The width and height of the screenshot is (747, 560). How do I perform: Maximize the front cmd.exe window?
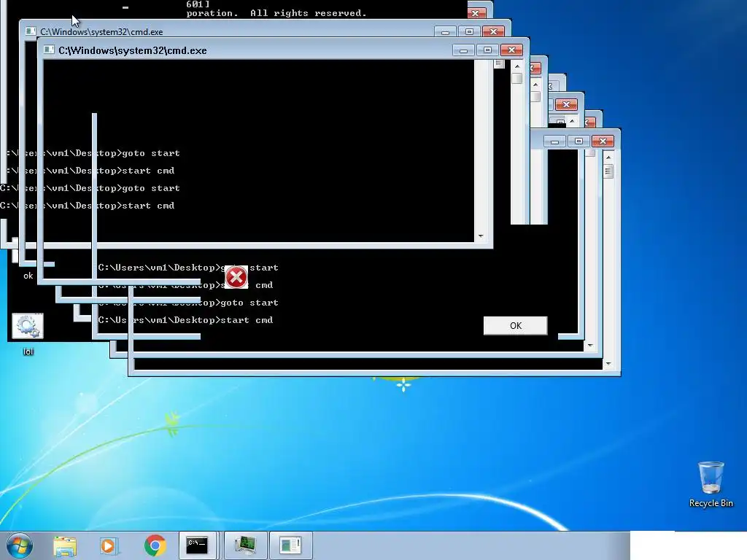pos(487,50)
